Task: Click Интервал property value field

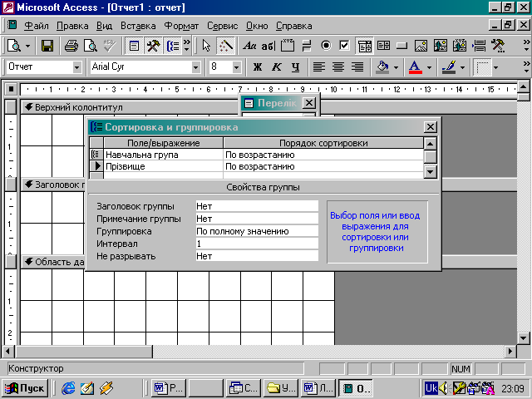Action: (x=257, y=244)
